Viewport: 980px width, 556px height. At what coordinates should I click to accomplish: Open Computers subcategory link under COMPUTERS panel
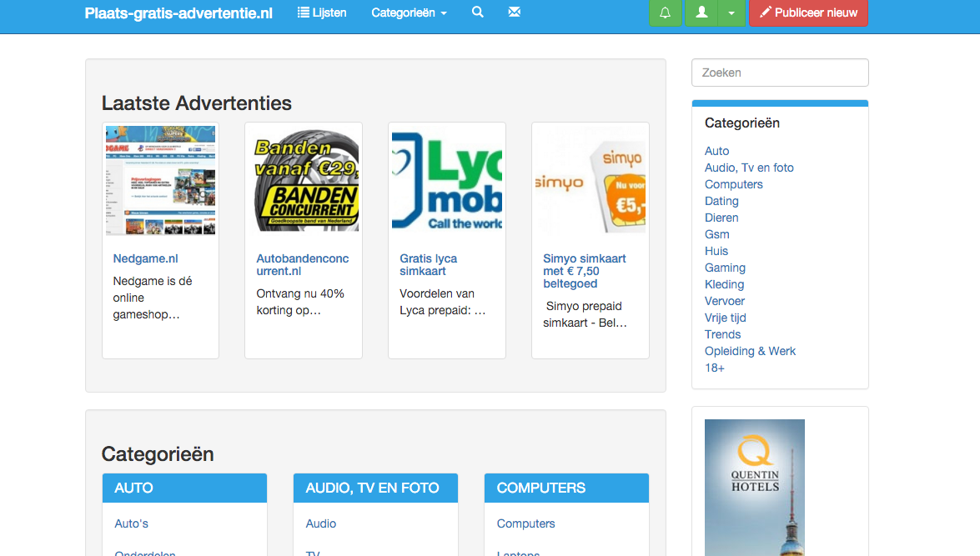(525, 523)
